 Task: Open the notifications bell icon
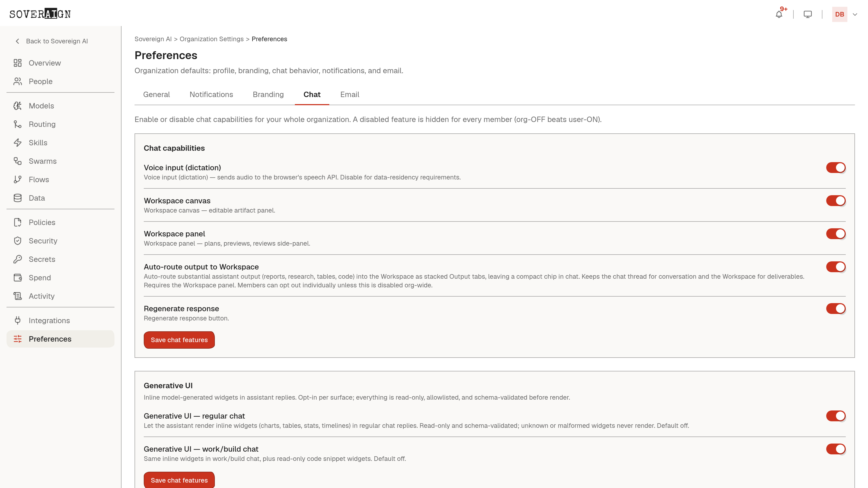pyautogui.click(x=779, y=14)
